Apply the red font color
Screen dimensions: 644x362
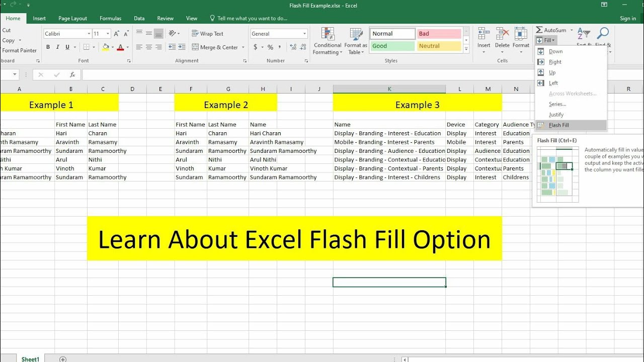pyautogui.click(x=120, y=47)
